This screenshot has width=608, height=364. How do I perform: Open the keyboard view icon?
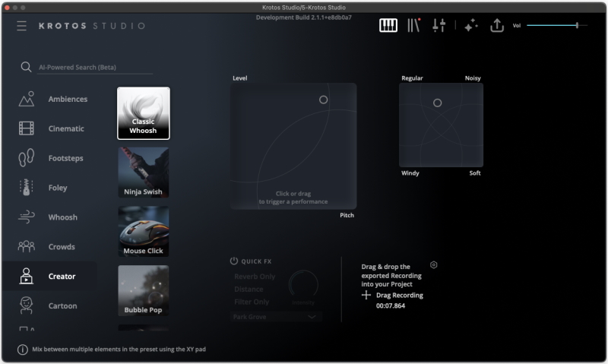tap(388, 26)
